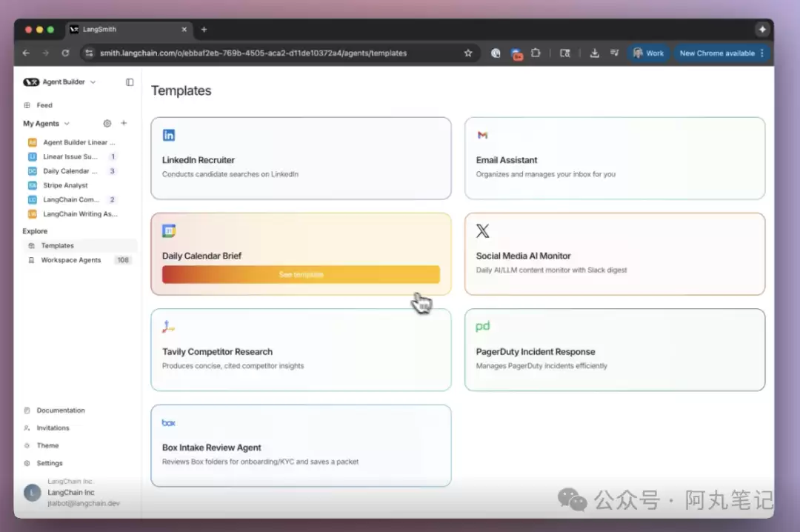
Task: Collapse the sidebar panel icon
Action: point(130,82)
